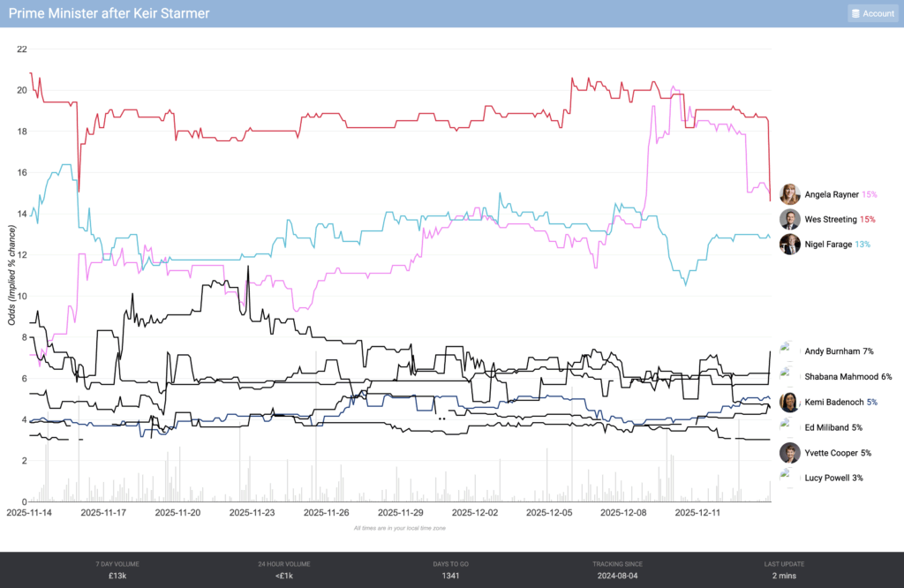This screenshot has height=588, width=904.
Task: Click Nigel Farage's avatar photo
Action: (x=790, y=244)
